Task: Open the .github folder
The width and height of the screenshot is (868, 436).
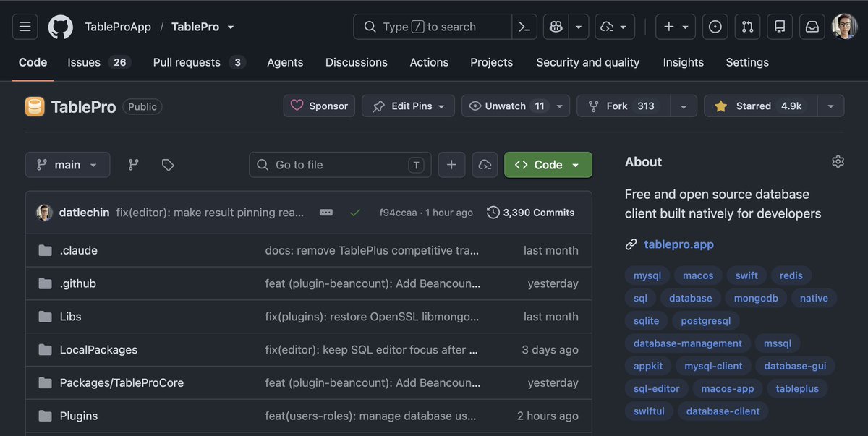Action: coord(77,283)
